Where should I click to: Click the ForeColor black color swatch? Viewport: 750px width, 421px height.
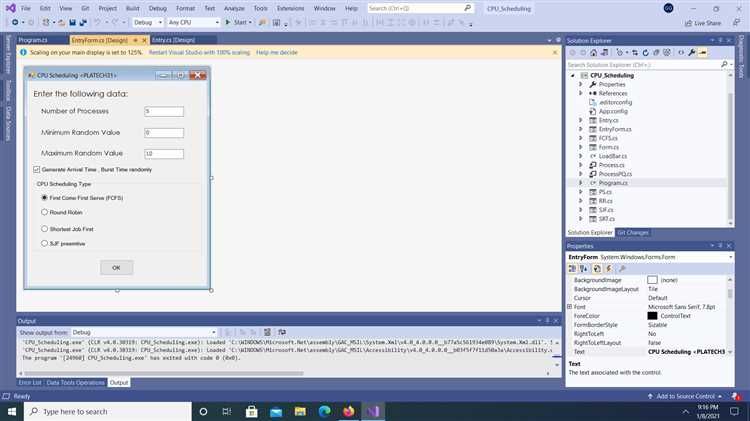[652, 316]
